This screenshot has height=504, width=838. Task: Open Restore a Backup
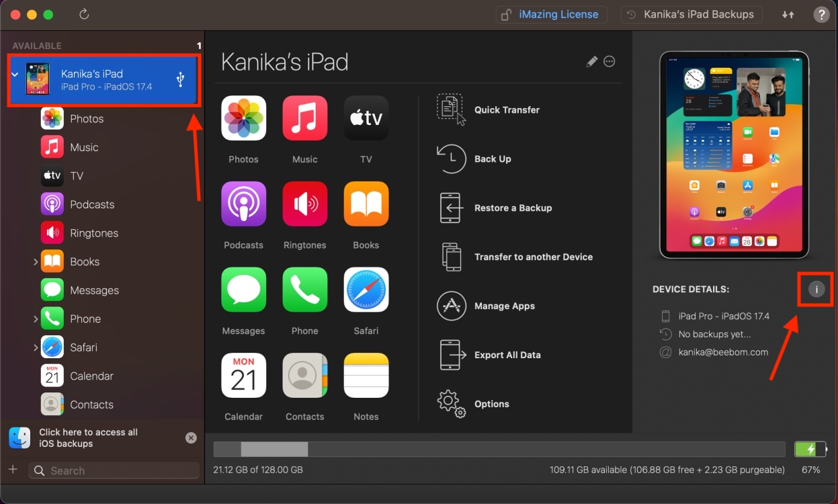click(451, 208)
